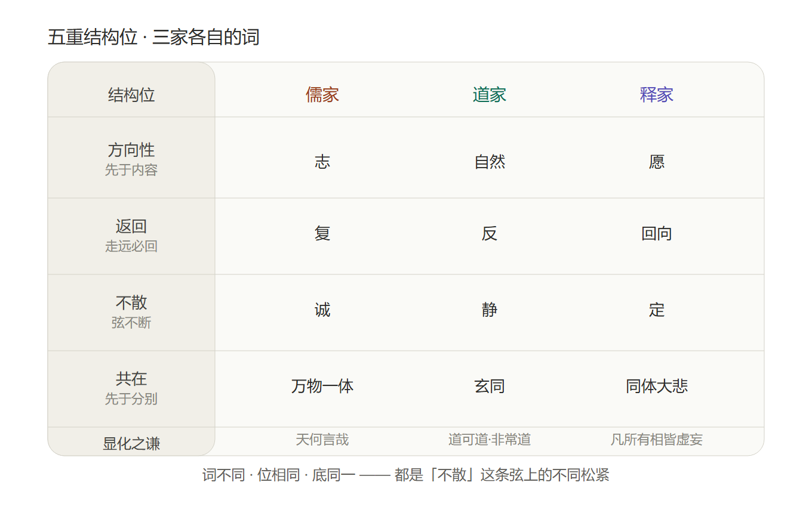
Task: Click the 复 cell in the 返回 row
Action: click(x=322, y=233)
